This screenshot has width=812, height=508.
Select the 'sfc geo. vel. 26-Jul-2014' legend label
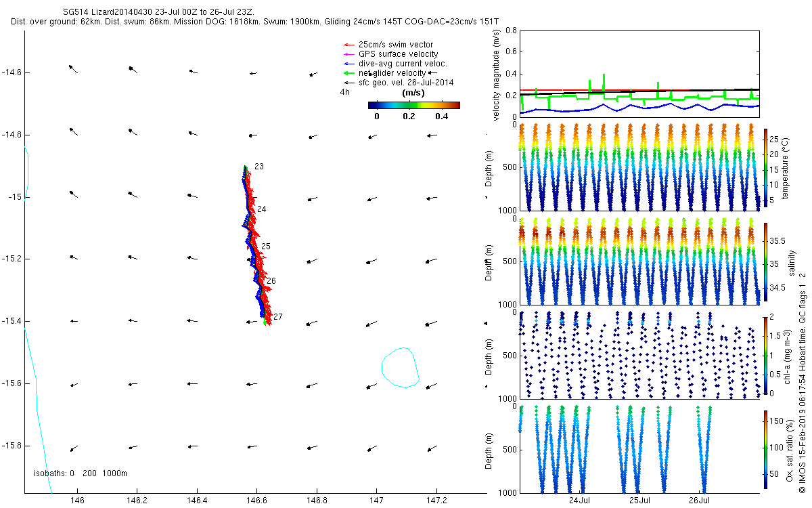pyautogui.click(x=406, y=83)
